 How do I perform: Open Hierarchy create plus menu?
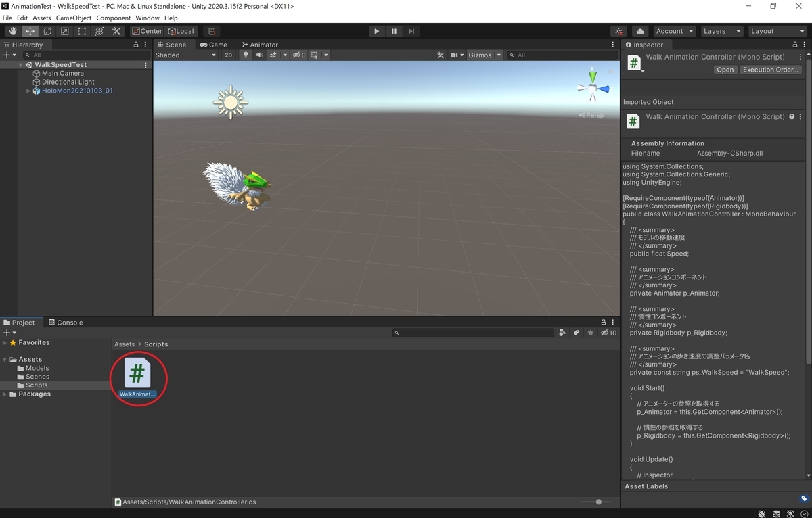coord(9,55)
